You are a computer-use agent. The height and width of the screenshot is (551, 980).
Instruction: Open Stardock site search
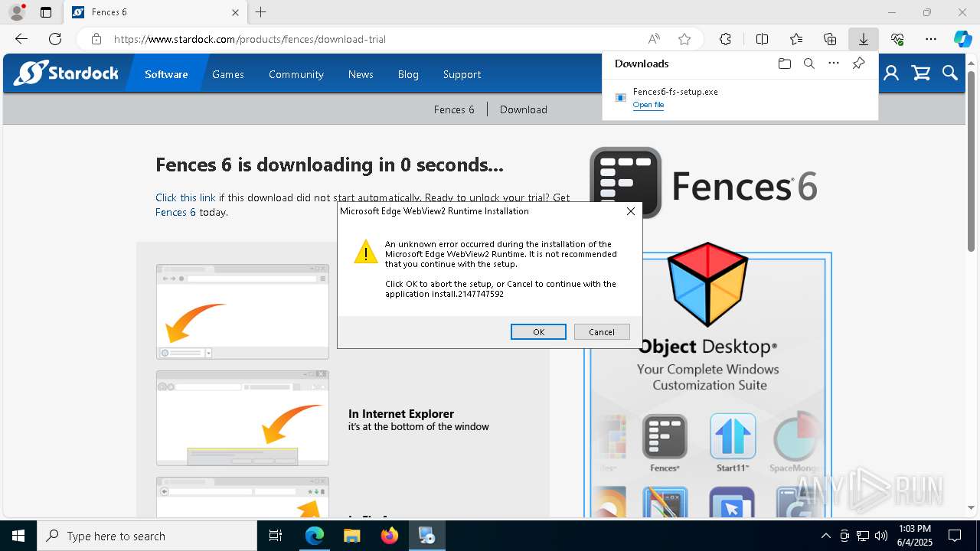(x=950, y=73)
